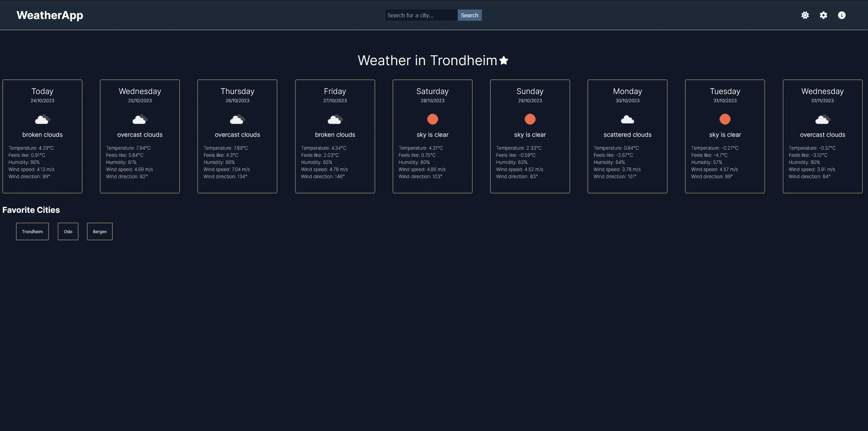Select the Trondheim favorite city chip
Viewport: 868px width, 431px height.
32,231
